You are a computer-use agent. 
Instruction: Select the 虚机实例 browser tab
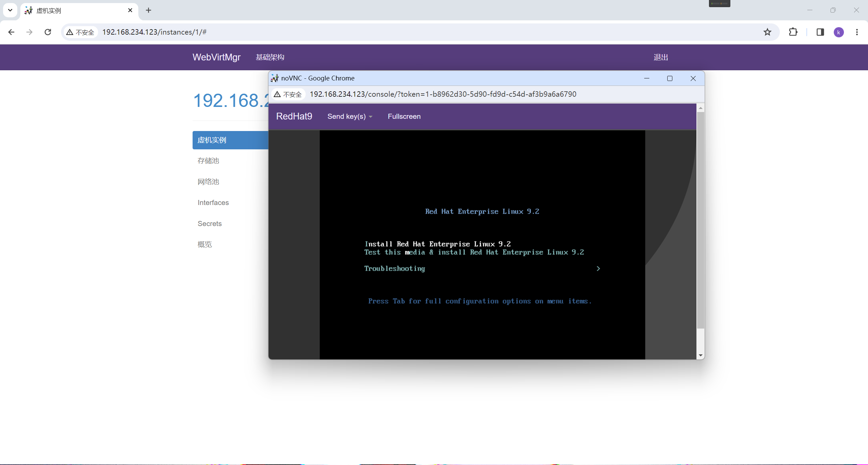pos(79,11)
